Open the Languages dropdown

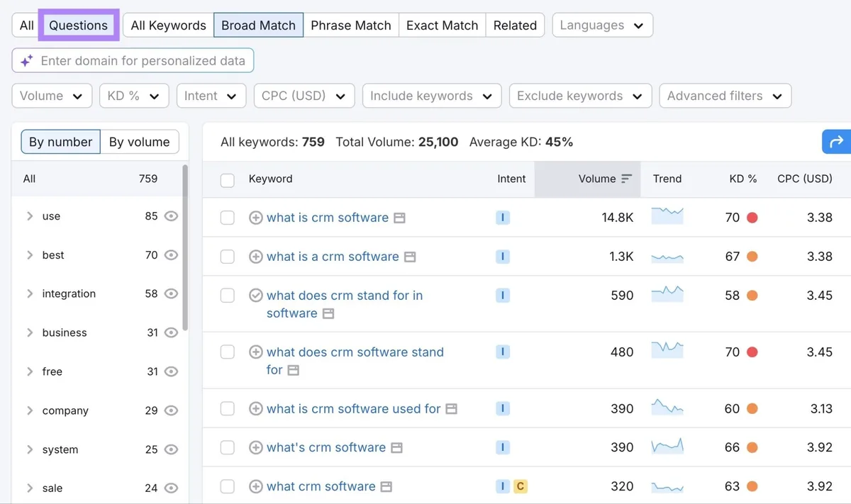603,25
